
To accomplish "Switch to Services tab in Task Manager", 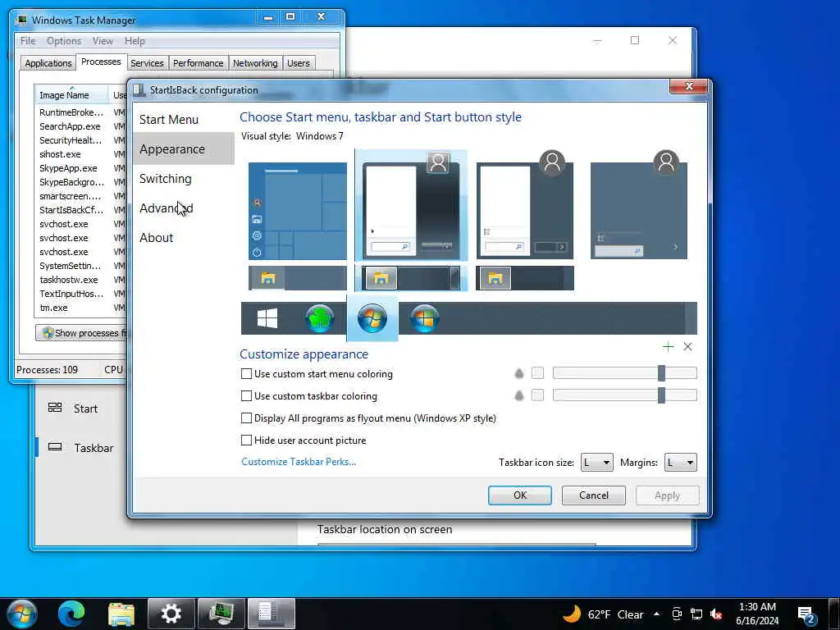I will pyautogui.click(x=147, y=63).
